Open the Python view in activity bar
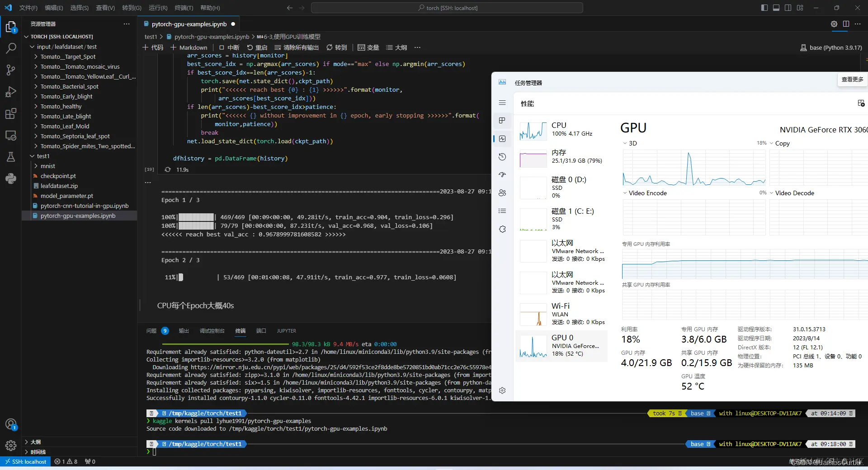 11,179
